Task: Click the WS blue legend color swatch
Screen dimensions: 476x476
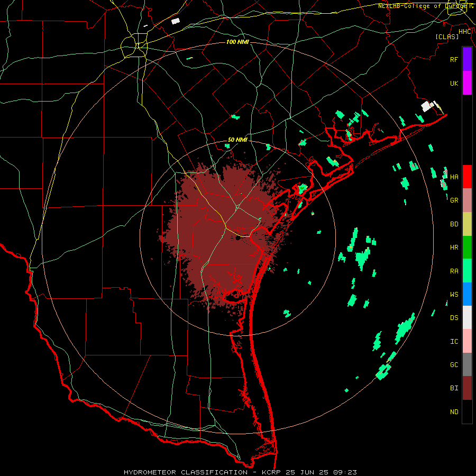Action: point(467,294)
